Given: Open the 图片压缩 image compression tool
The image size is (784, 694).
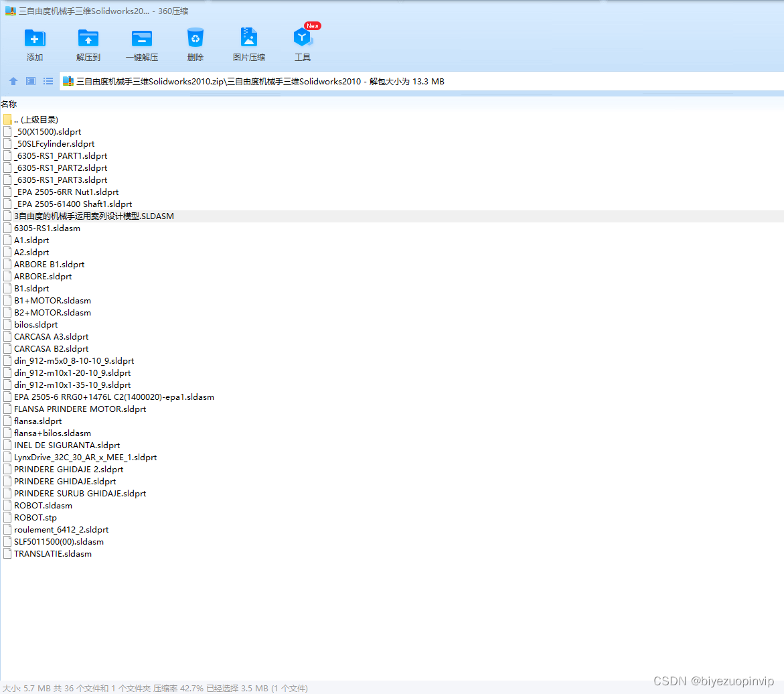Looking at the screenshot, I should (x=248, y=38).
